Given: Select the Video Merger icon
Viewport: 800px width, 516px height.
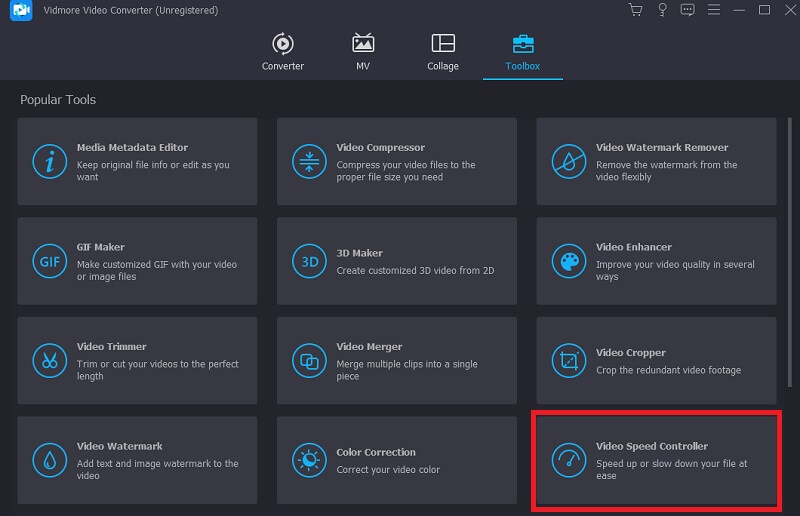Looking at the screenshot, I should (309, 360).
